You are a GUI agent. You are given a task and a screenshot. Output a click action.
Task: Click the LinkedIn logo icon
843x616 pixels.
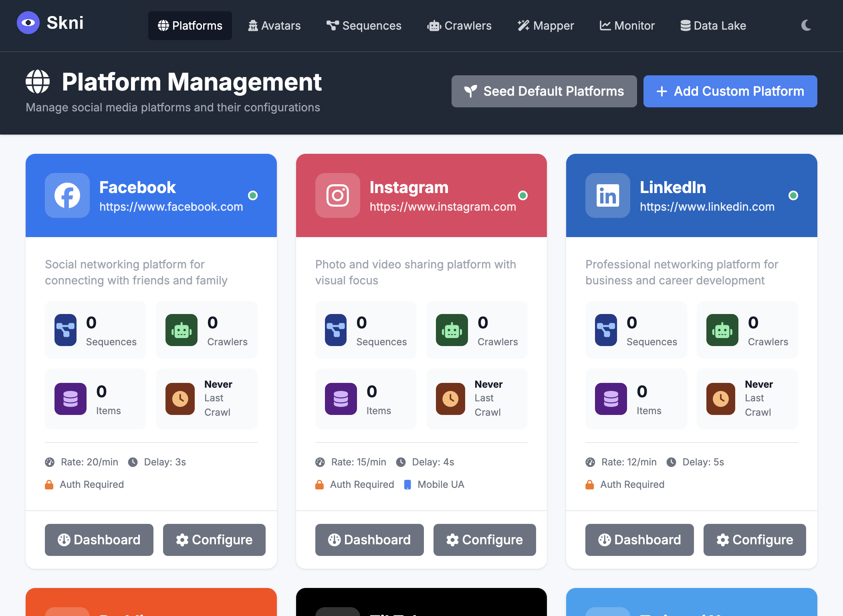tap(607, 195)
